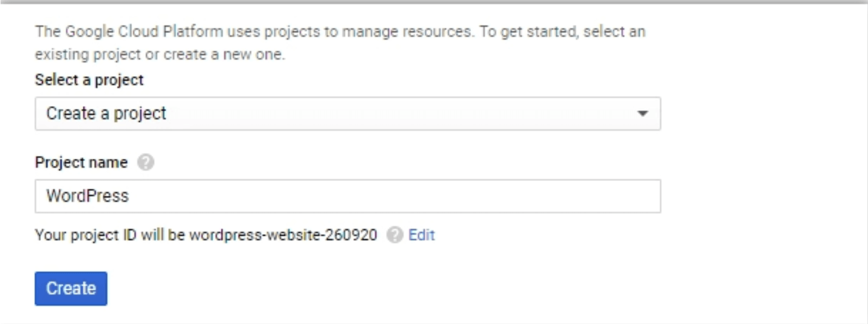
Task: Click the word 'projects' in the intro sentence
Action: click(x=292, y=32)
